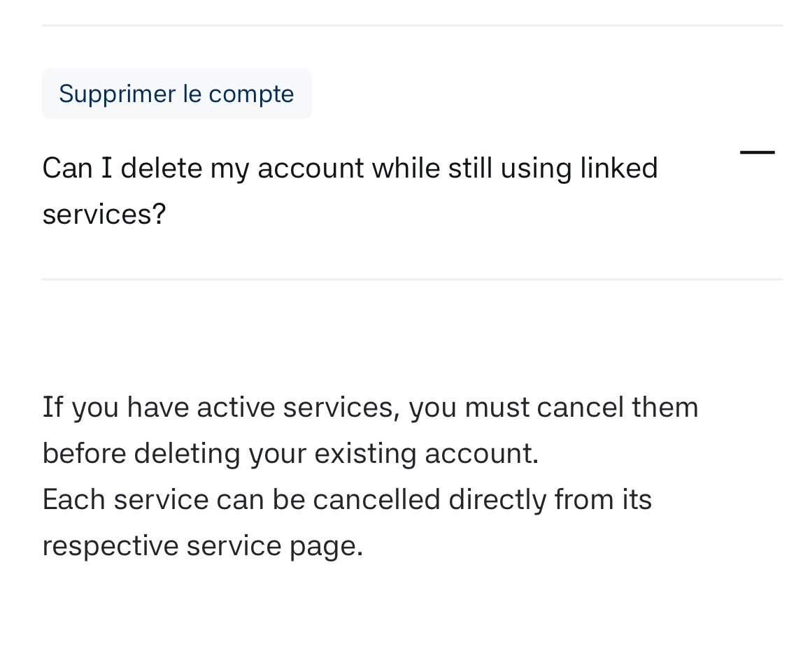Viewport: 810px width, 672px height.
Task: Click the empty space between question and answer
Action: [x=411, y=336]
